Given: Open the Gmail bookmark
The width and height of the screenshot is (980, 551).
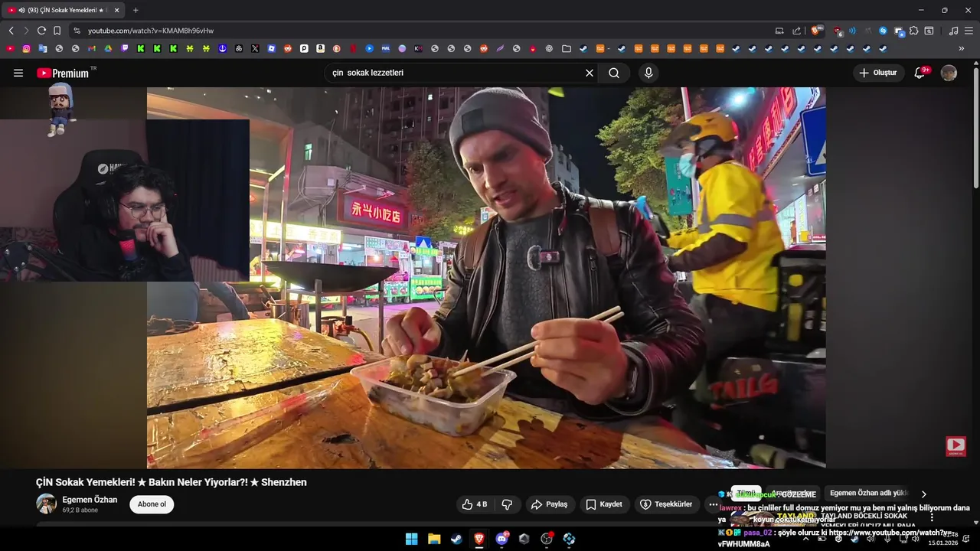Looking at the screenshot, I should (92, 48).
